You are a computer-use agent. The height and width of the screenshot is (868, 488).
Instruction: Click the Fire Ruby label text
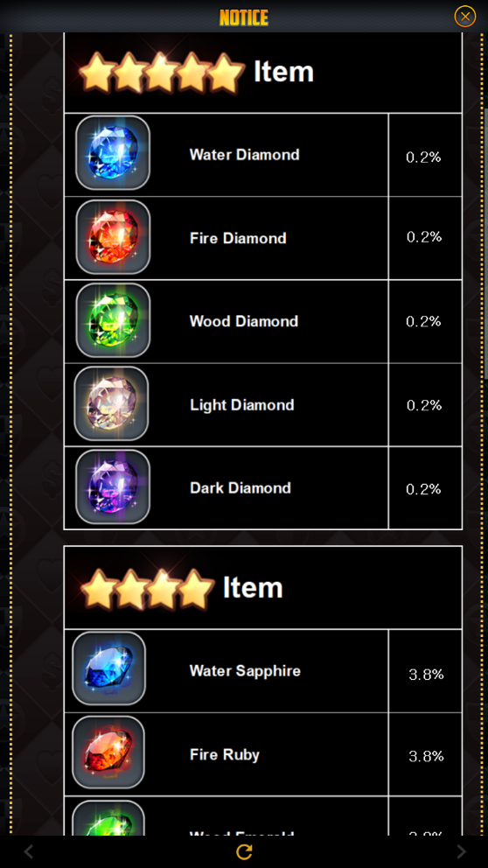coord(225,754)
